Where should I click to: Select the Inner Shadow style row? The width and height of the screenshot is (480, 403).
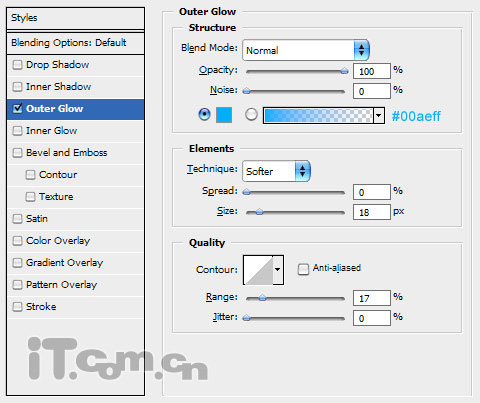tap(75, 87)
